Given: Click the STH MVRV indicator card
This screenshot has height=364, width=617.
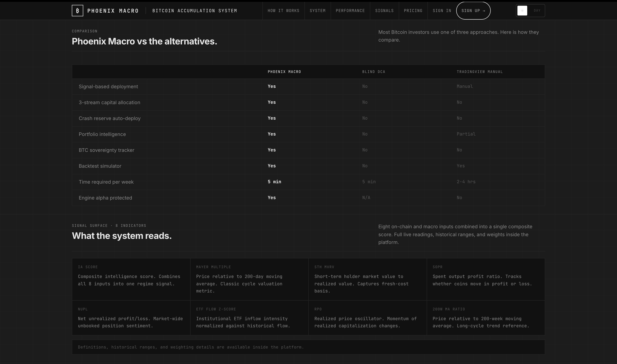Looking at the screenshot, I should (x=367, y=279).
